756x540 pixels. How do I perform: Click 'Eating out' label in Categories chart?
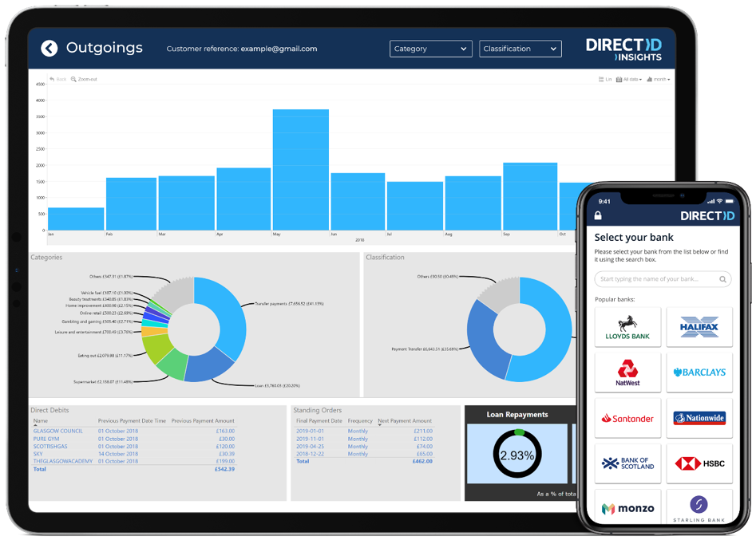pos(105,356)
